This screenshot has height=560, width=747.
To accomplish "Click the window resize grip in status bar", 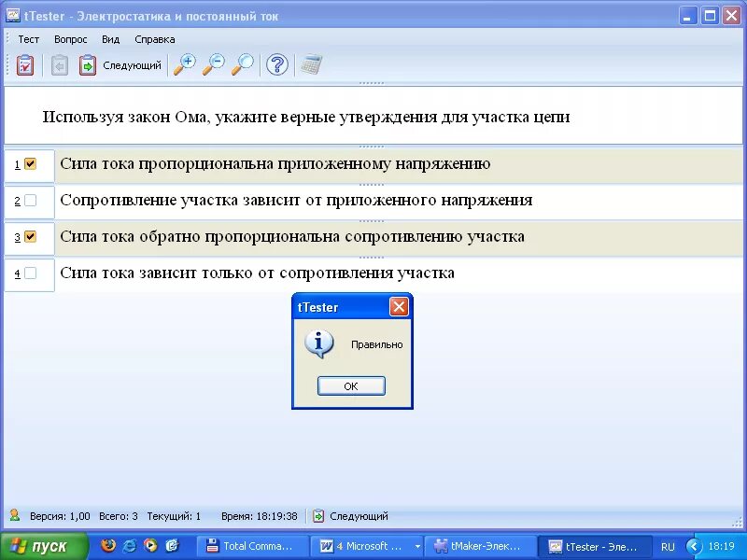I will [737, 523].
